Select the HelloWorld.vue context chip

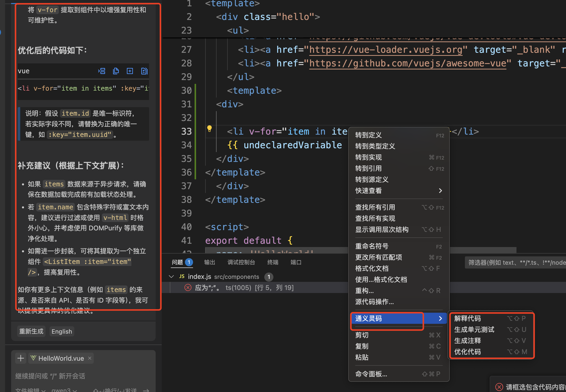click(x=61, y=358)
